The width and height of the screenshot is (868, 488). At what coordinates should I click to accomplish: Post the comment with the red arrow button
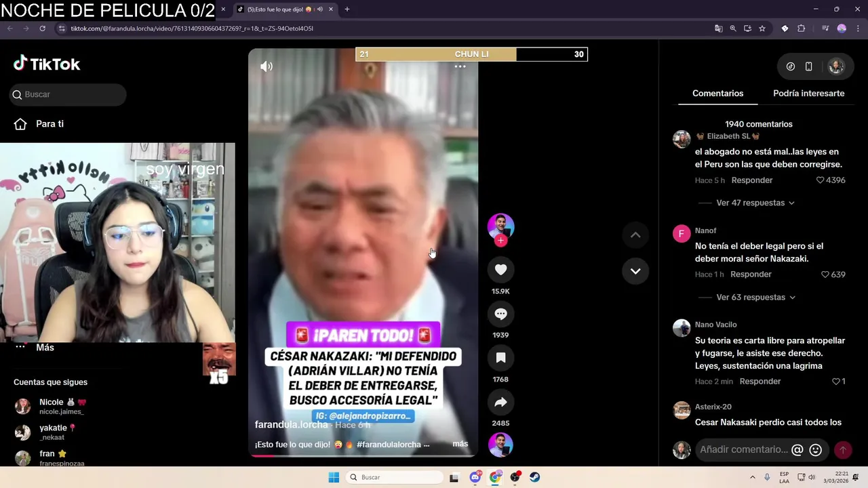tap(843, 449)
